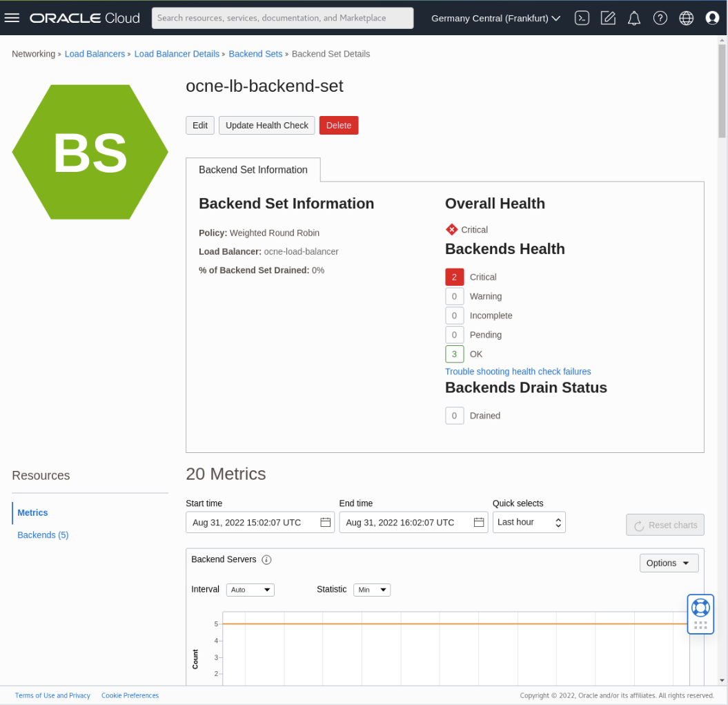The image size is (728, 705).
Task: Change the chart Statistic dropdown from Min
Action: pos(372,590)
